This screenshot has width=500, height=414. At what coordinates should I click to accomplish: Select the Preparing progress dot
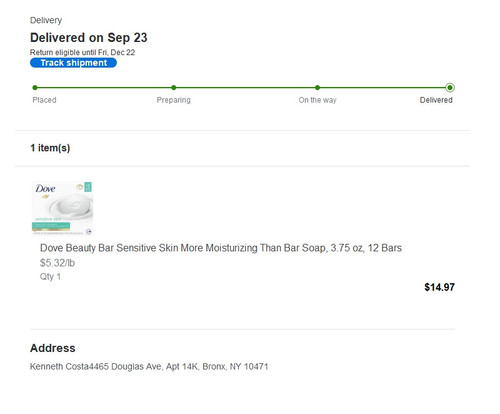point(174,88)
